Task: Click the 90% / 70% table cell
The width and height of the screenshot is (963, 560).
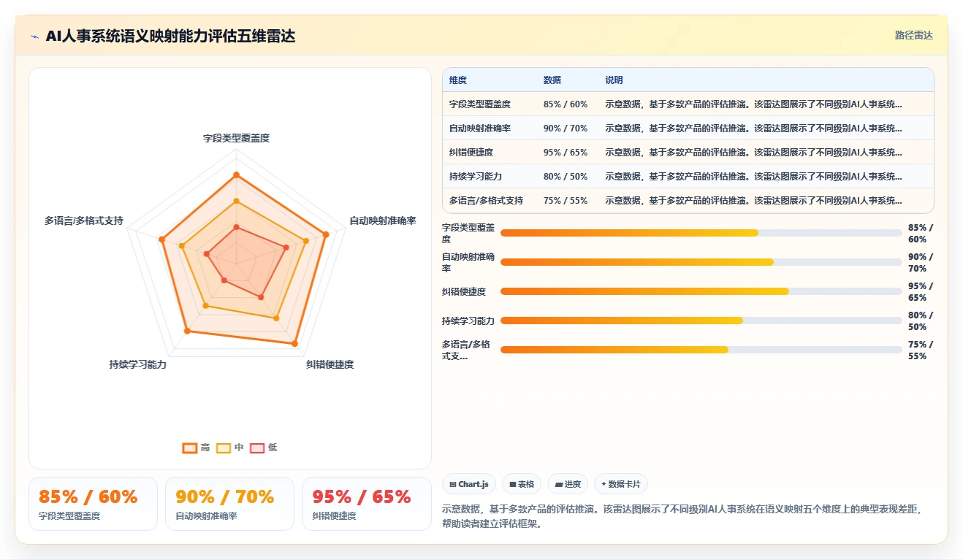Action: pyautogui.click(x=566, y=129)
